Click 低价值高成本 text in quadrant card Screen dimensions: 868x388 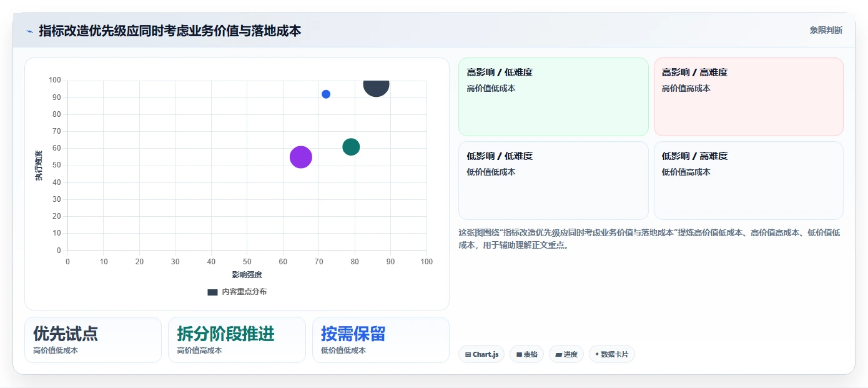pyautogui.click(x=686, y=172)
